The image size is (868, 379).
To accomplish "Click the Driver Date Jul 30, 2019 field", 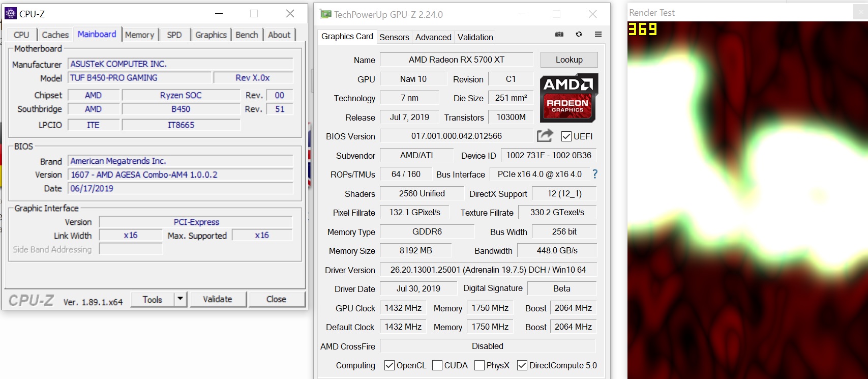I will pyautogui.click(x=418, y=288).
